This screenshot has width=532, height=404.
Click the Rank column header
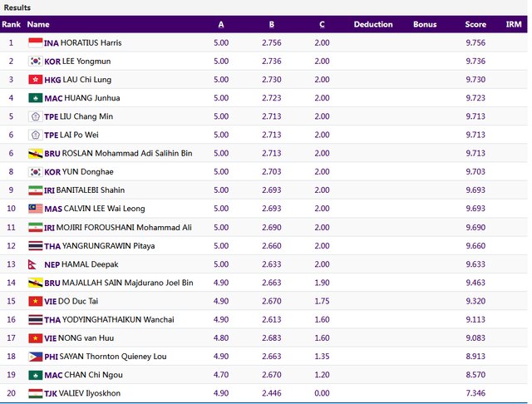coord(11,24)
